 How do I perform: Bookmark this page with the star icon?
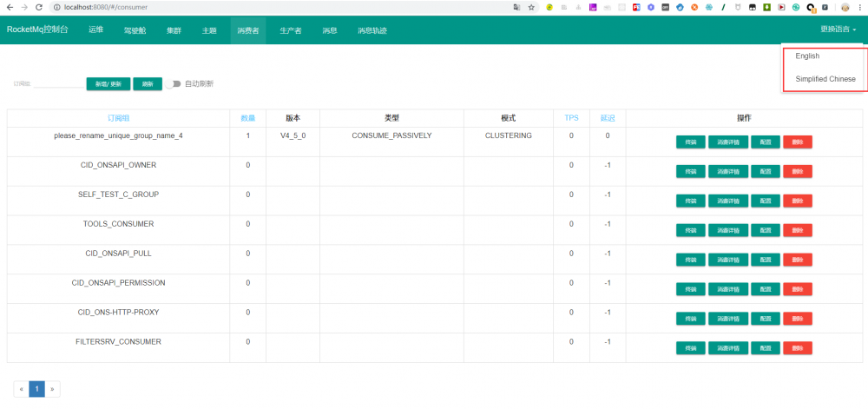(x=530, y=7)
